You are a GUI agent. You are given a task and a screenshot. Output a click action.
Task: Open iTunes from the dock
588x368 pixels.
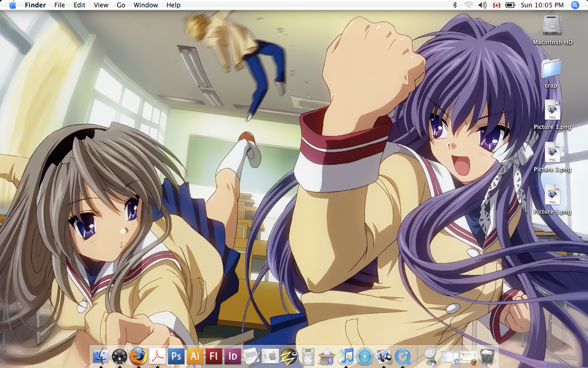pos(346,356)
